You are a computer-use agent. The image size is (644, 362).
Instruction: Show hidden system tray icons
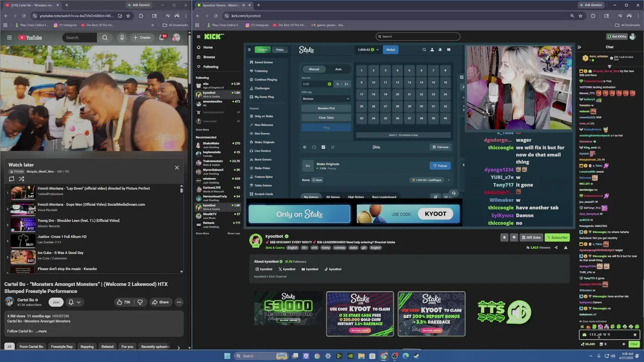[x=592, y=356]
